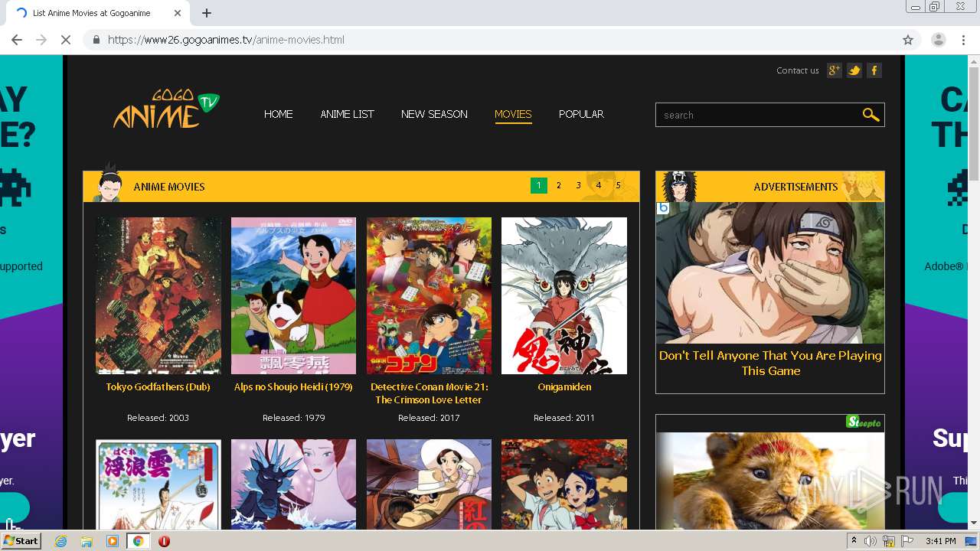The height and width of the screenshot is (551, 980).
Task: Open the Action Center flag icon
Action: (907, 541)
